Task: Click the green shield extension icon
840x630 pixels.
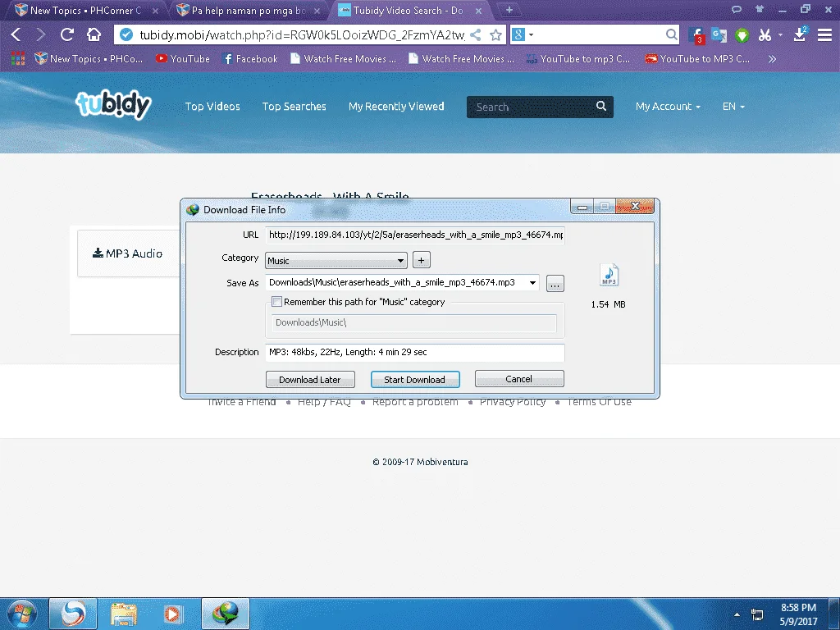Action: [742, 36]
